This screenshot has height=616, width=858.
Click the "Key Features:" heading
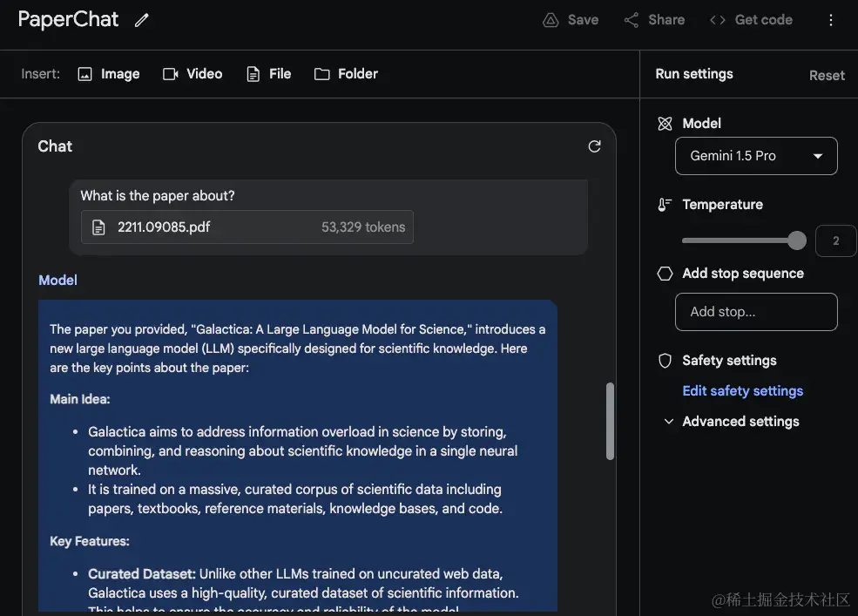[90, 542]
